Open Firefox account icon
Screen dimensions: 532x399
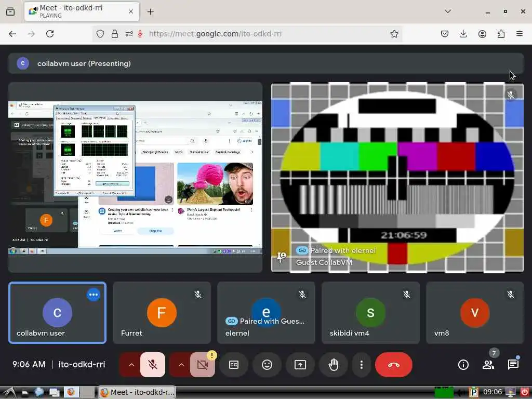pyautogui.click(x=482, y=34)
